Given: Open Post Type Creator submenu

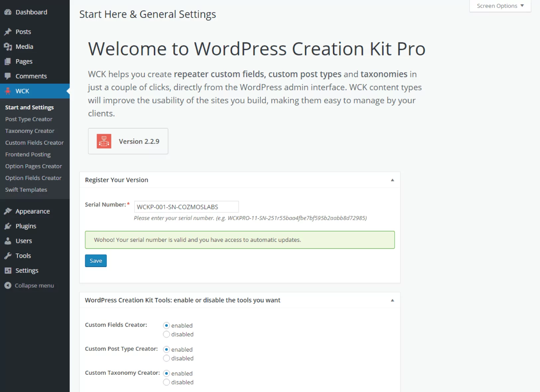Looking at the screenshot, I should [x=29, y=119].
